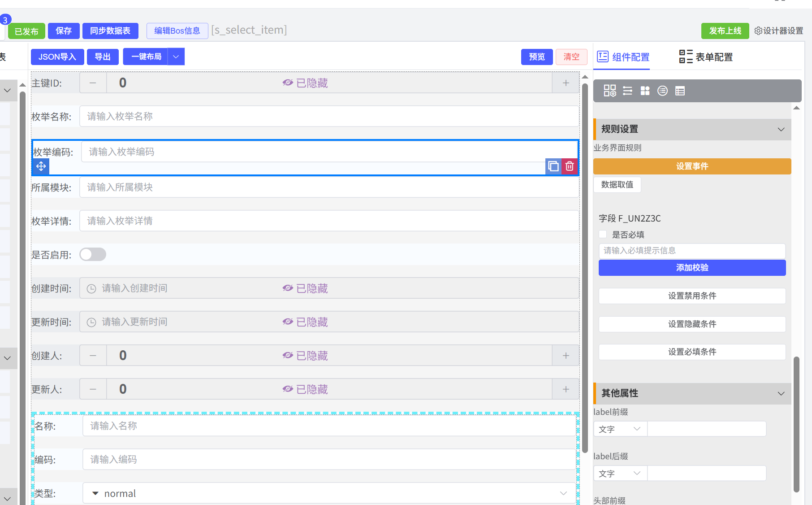The width and height of the screenshot is (812, 505).
Task: Click the circled-lines icon in component toolbar
Action: [662, 91]
